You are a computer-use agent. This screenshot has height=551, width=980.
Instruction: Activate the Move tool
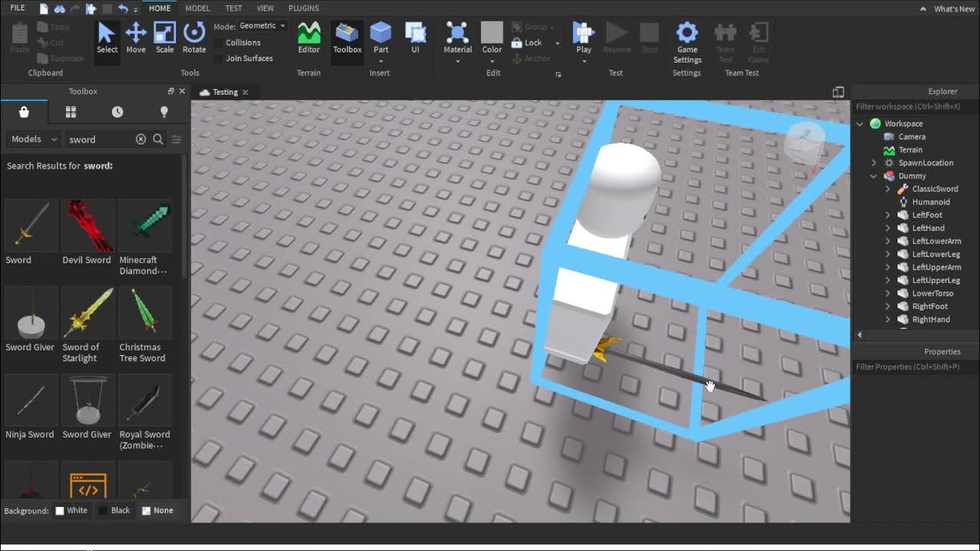tap(136, 38)
